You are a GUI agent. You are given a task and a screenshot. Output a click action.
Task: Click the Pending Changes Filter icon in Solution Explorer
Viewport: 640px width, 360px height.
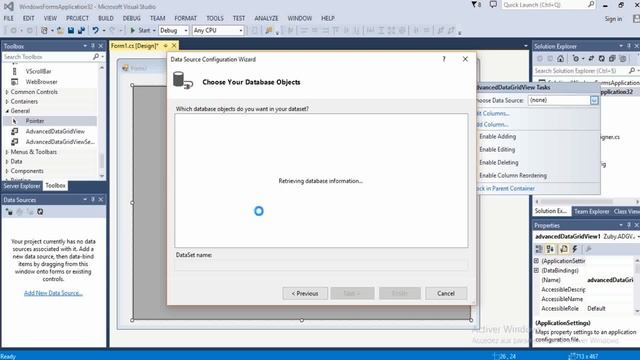coord(576,59)
